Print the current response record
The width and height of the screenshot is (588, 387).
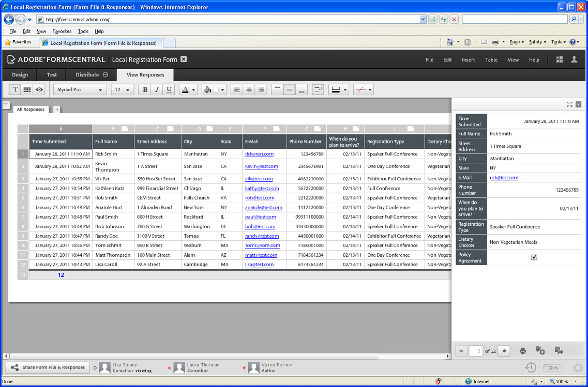[523, 351]
